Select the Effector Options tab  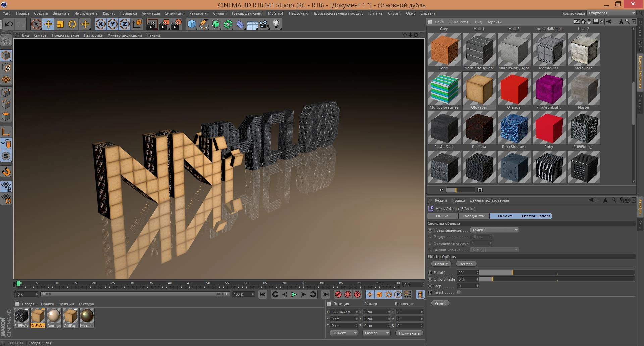(x=536, y=216)
